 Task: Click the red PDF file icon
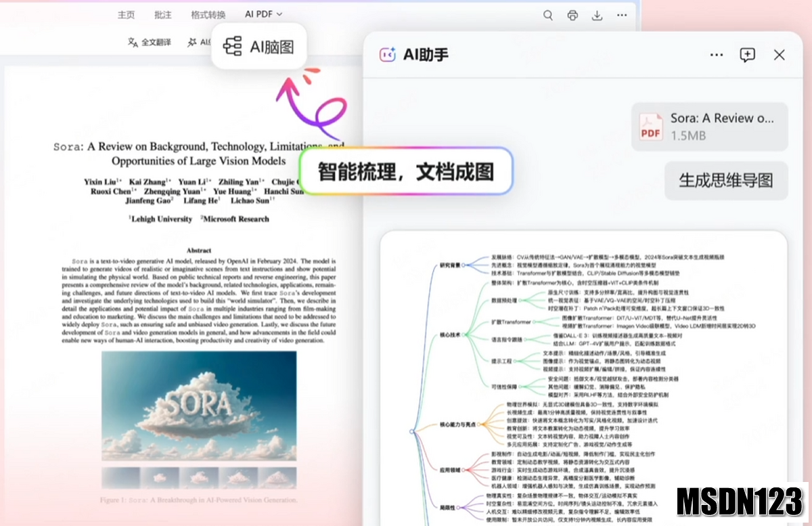[x=651, y=127]
